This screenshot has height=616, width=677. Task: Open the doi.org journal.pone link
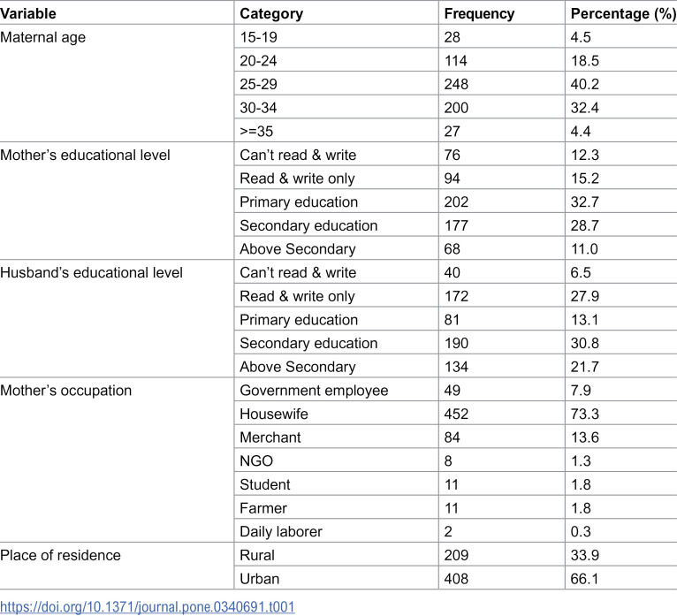(148, 606)
